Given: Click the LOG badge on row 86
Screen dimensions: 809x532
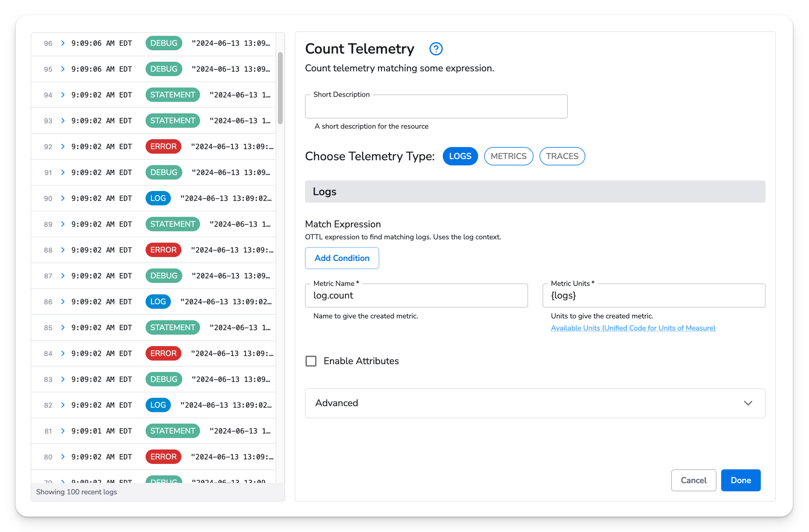Looking at the screenshot, I should tap(158, 301).
